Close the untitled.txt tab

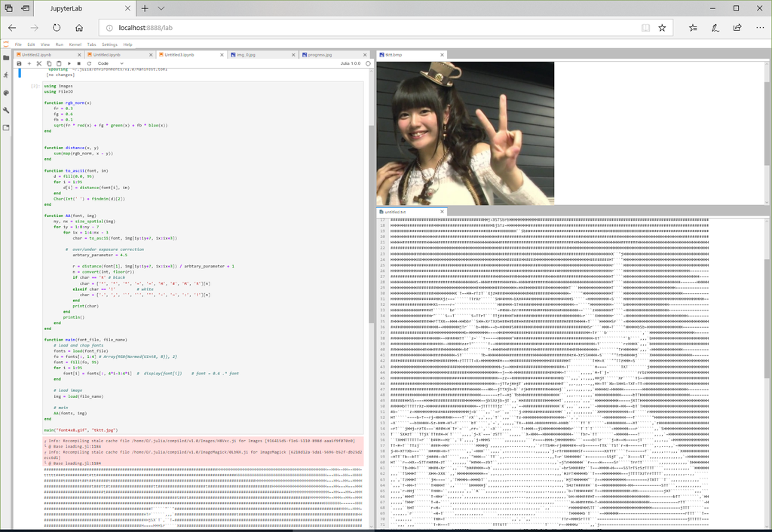pos(442,212)
